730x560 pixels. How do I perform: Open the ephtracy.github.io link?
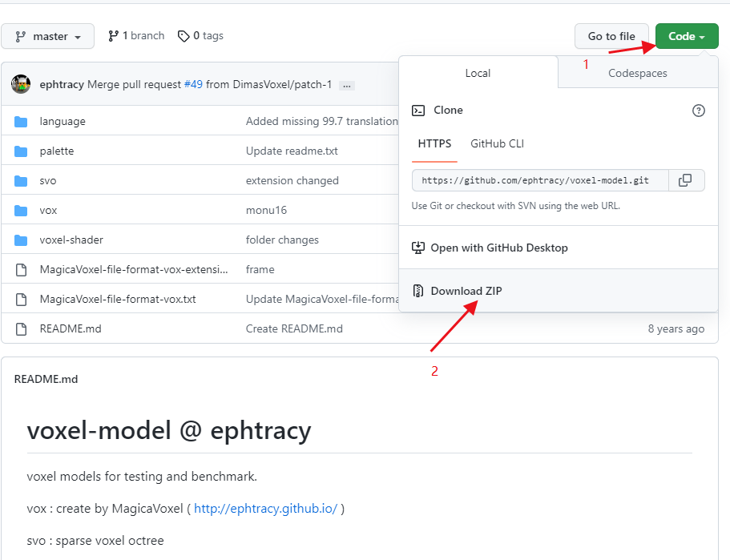[x=265, y=508]
